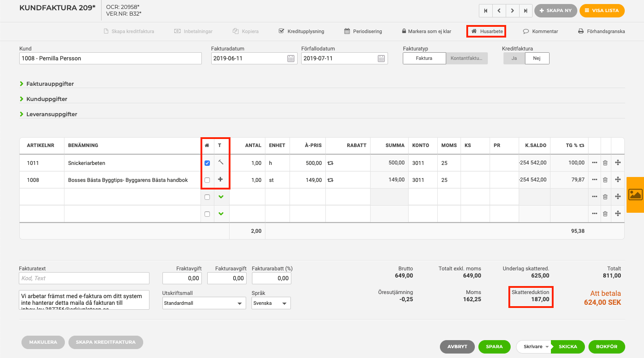Delete the Bosses Bästa Byggtips row
This screenshot has width=644, height=358.
(x=605, y=180)
